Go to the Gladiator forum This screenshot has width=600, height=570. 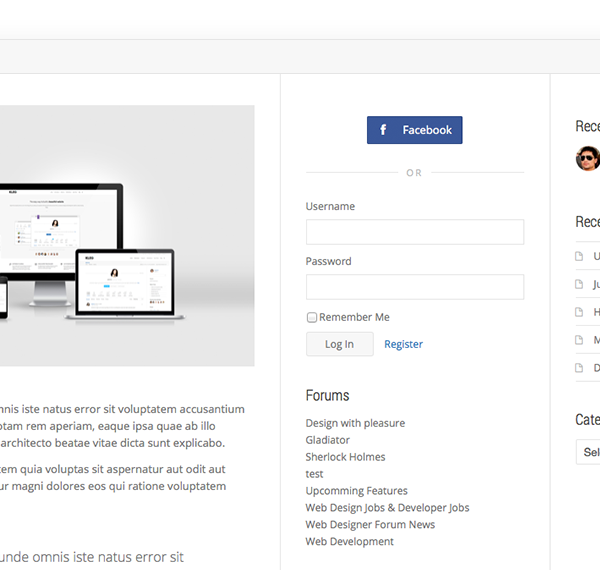pos(327,440)
